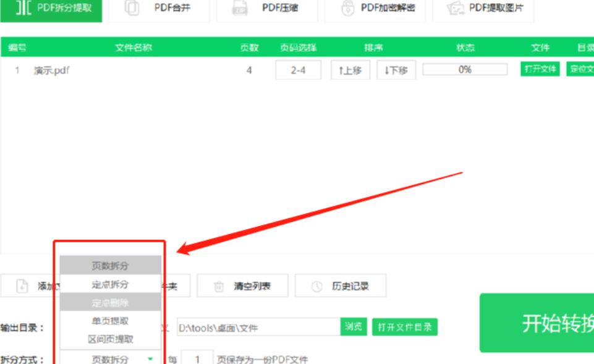
Task: Click the 清空列表 button
Action: [x=242, y=286]
